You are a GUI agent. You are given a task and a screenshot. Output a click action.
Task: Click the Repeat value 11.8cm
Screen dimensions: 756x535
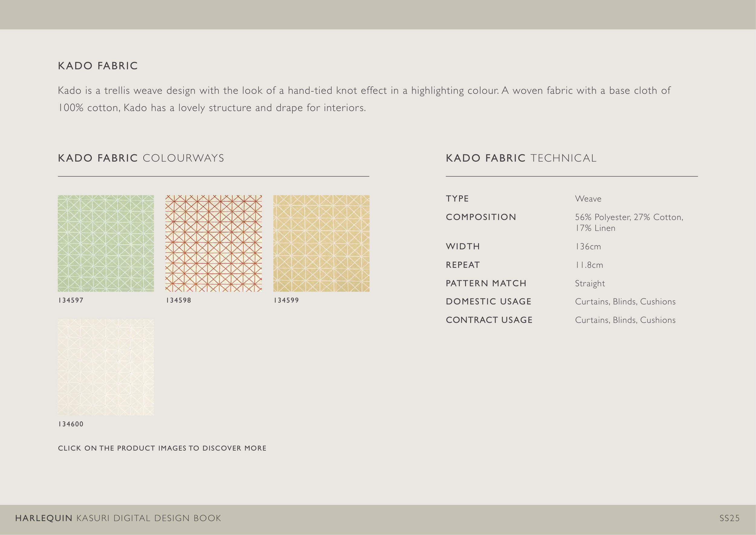589,265
